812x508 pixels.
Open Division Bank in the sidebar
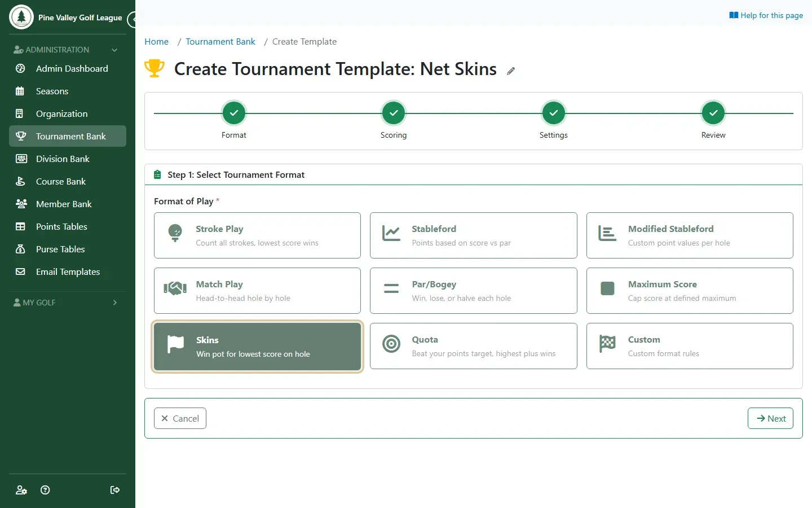pos(68,159)
